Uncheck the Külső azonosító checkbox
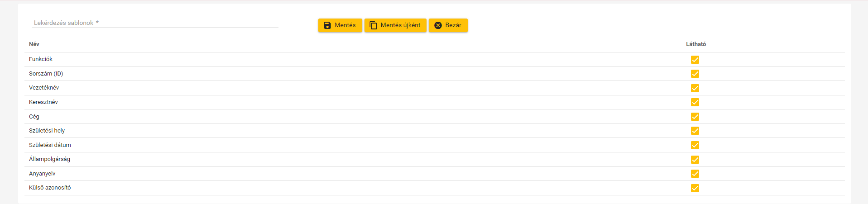 695,188
